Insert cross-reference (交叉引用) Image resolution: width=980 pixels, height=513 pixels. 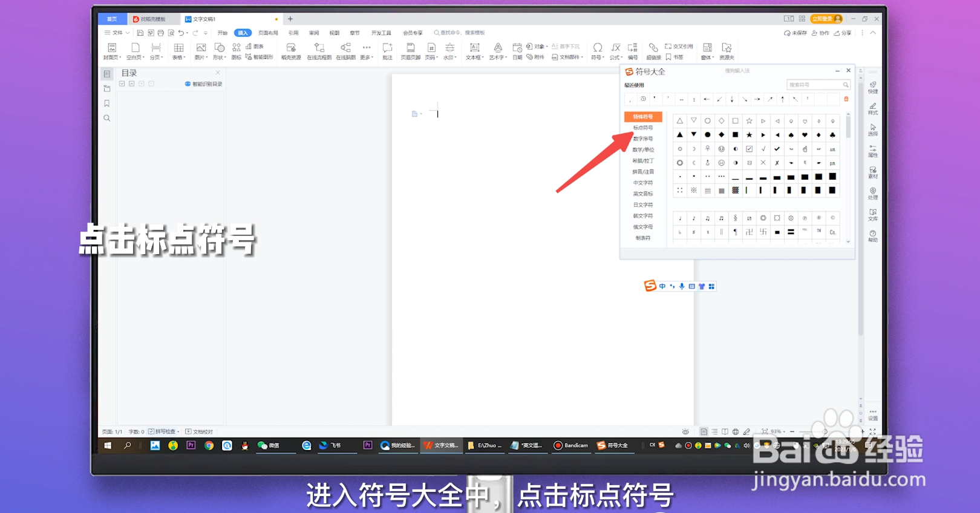(x=679, y=47)
